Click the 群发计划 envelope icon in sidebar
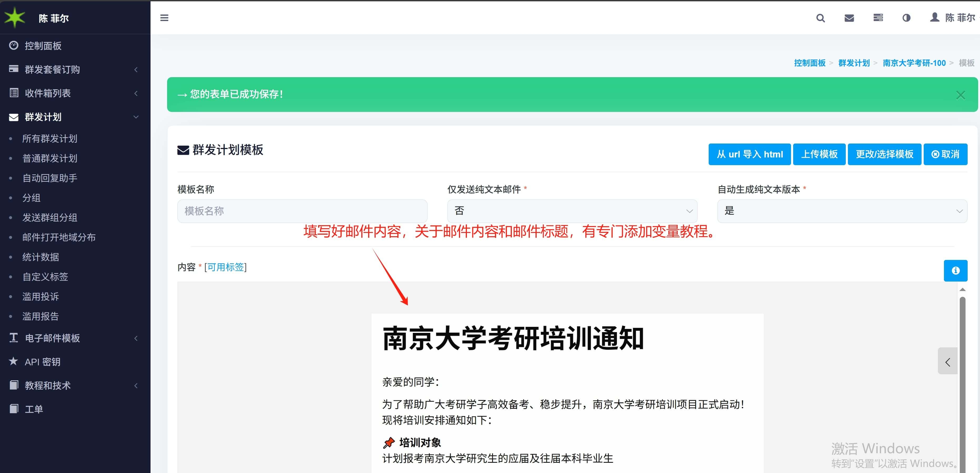This screenshot has height=473, width=980. coord(14,117)
